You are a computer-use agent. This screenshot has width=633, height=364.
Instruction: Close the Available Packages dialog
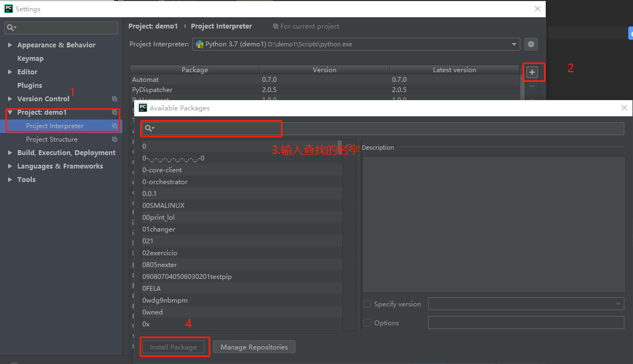(x=624, y=108)
